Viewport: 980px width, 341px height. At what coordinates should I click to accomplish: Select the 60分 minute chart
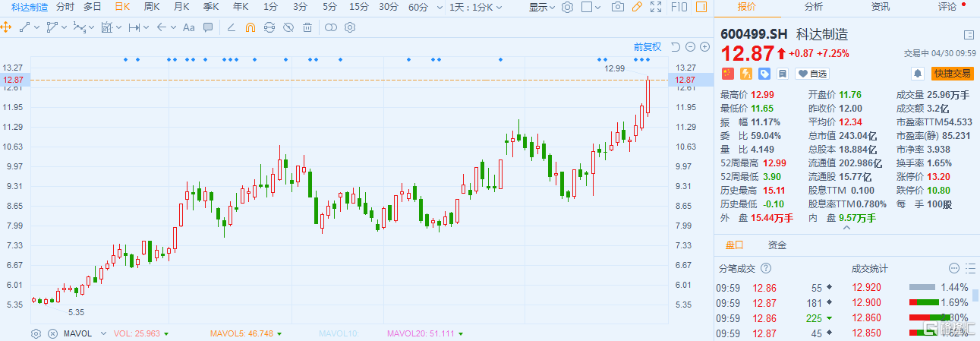(x=418, y=7)
